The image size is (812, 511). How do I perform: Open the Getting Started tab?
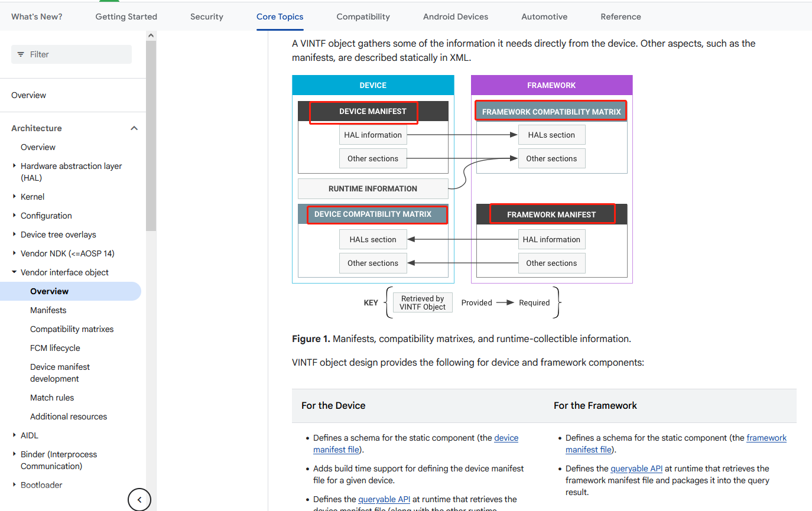[x=126, y=17]
